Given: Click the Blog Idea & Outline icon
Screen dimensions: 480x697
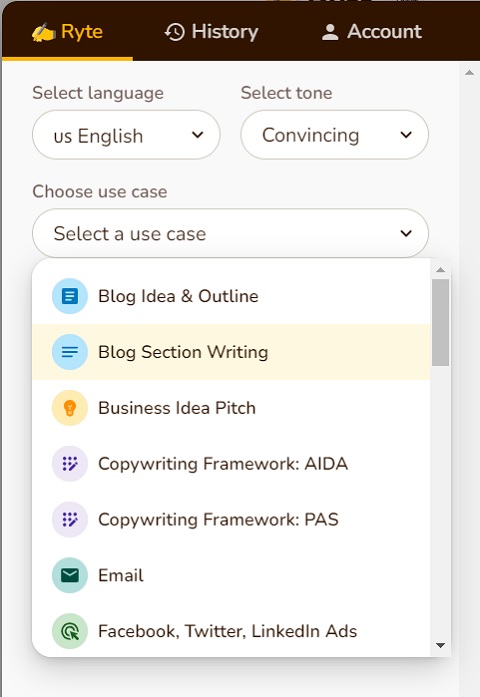Looking at the screenshot, I should click(x=70, y=296).
